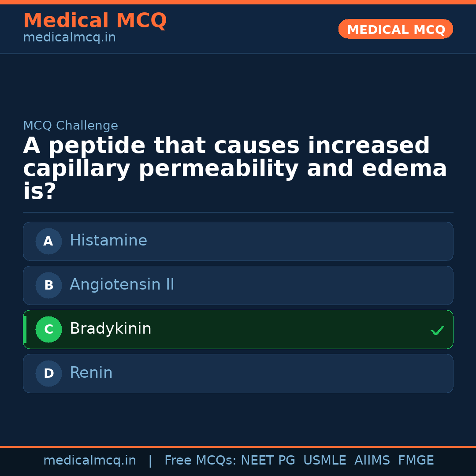The image size is (476, 476).
Task: Click the AIIMS label in the footer bar
Action: pos(372,460)
